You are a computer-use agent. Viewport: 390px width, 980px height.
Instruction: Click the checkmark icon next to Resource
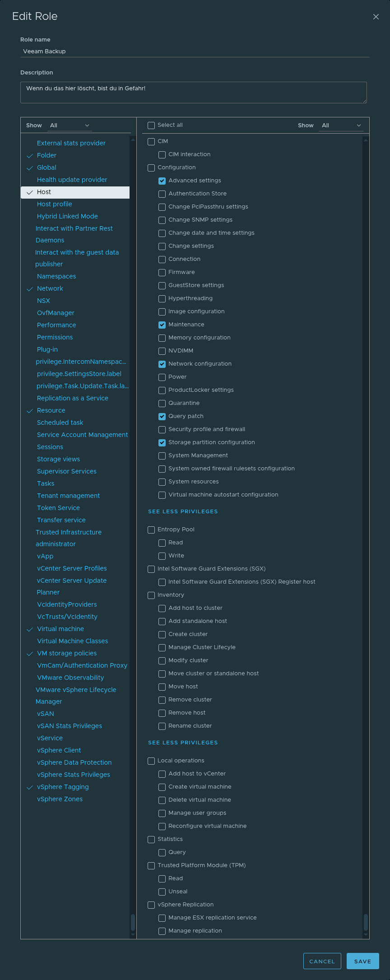coord(30,411)
